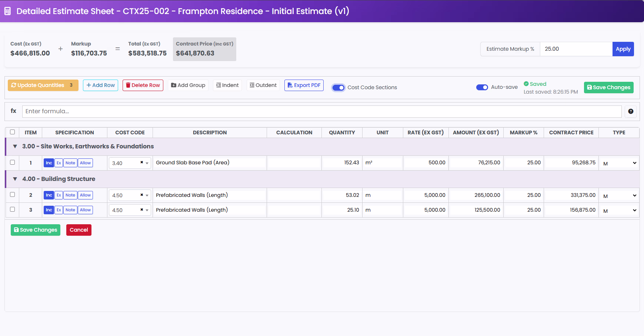Open Type dropdown for Ground Slab row

point(619,163)
